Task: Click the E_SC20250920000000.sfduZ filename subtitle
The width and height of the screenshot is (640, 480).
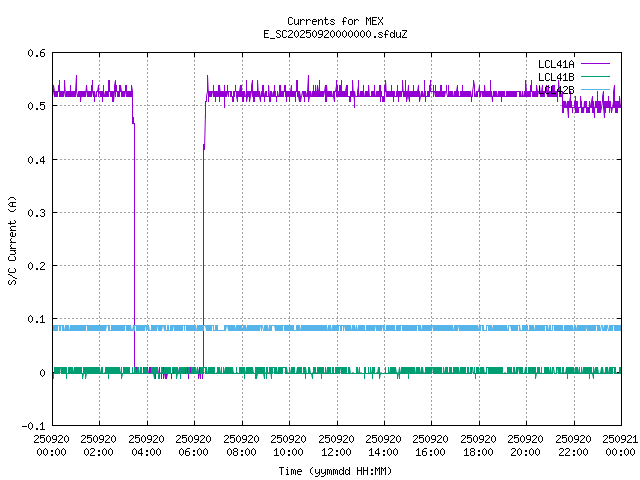Action: coord(334,34)
